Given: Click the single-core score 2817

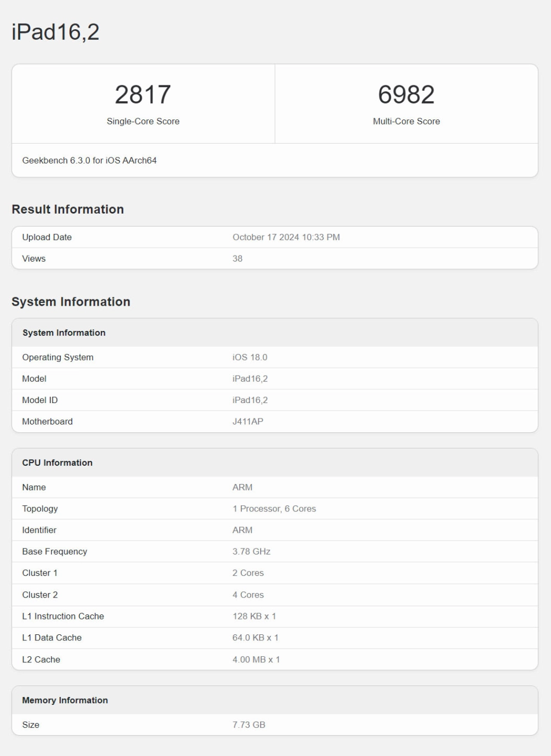Looking at the screenshot, I should [x=143, y=95].
